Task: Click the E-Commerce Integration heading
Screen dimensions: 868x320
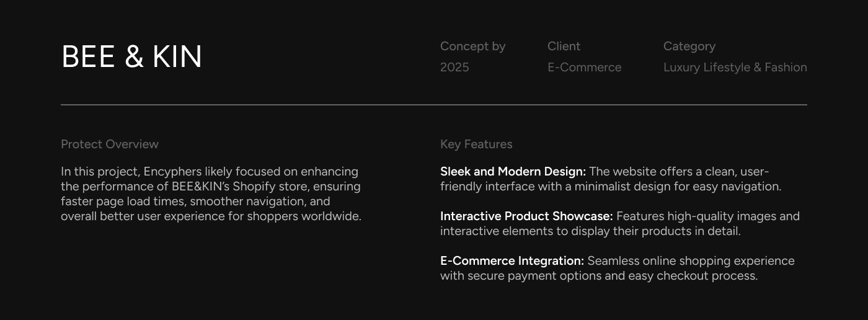Action: [x=512, y=260]
